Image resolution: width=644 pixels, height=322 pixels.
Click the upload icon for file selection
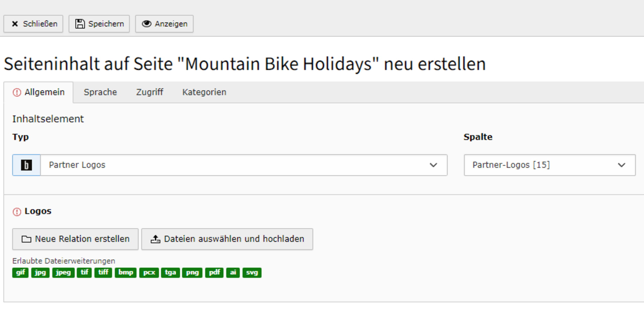(155, 239)
